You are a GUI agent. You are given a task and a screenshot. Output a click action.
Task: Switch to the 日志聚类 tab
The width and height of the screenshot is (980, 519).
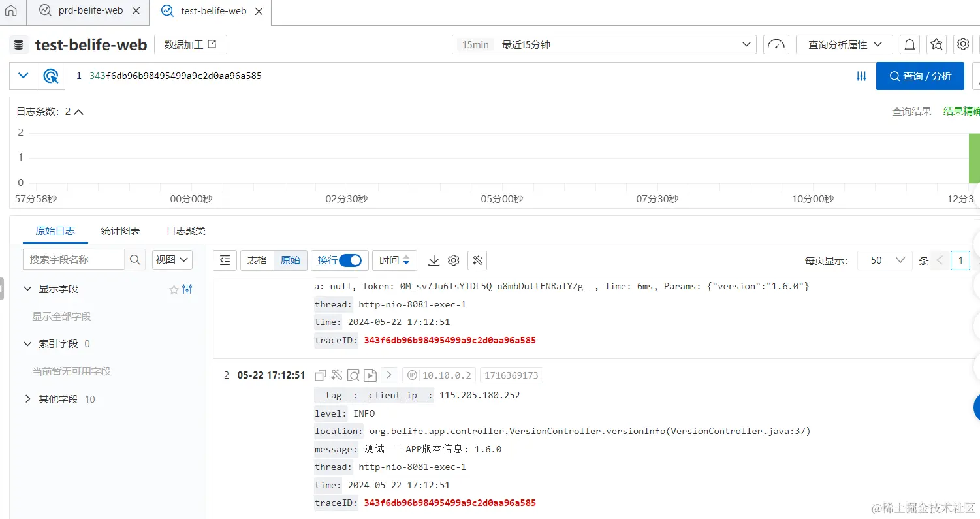point(185,230)
